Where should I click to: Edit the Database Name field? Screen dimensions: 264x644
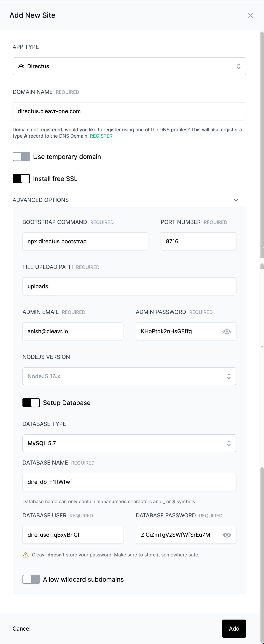click(x=129, y=482)
